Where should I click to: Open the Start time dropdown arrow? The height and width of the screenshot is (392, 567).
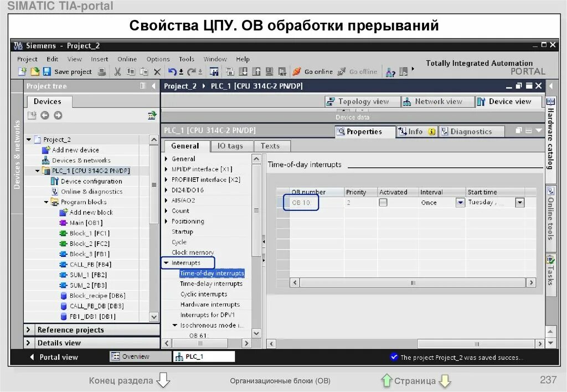click(519, 203)
